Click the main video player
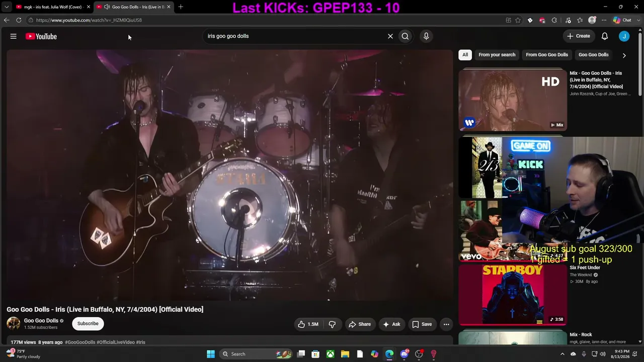The image size is (644, 362). click(x=229, y=175)
